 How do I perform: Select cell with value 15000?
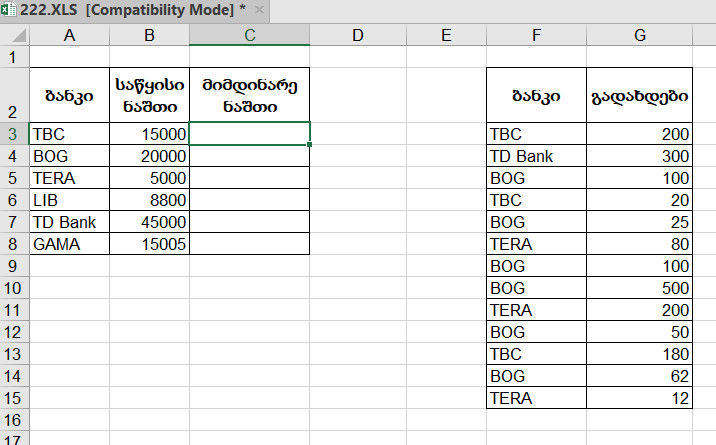tap(149, 134)
